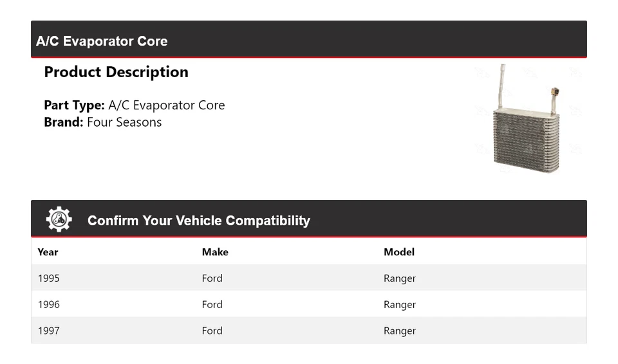Click the gear icon beside Confirm Your Vehicle Compatibility
Screen dimensions: 618x364
click(59, 220)
